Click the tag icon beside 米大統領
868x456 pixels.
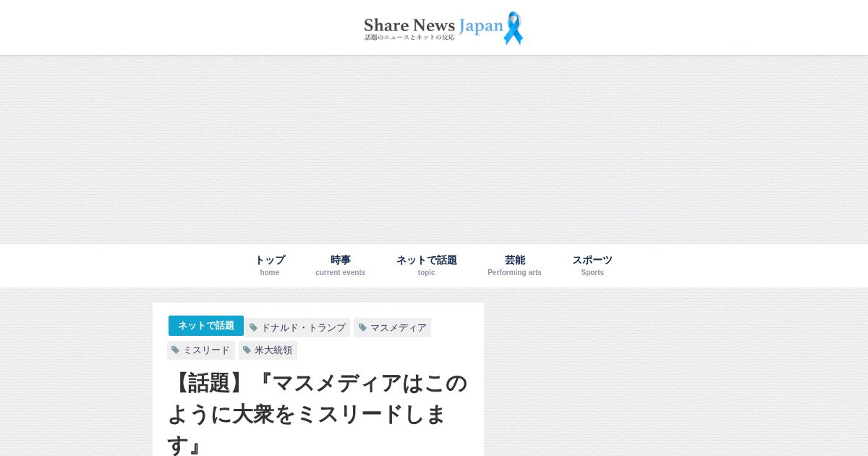point(247,350)
